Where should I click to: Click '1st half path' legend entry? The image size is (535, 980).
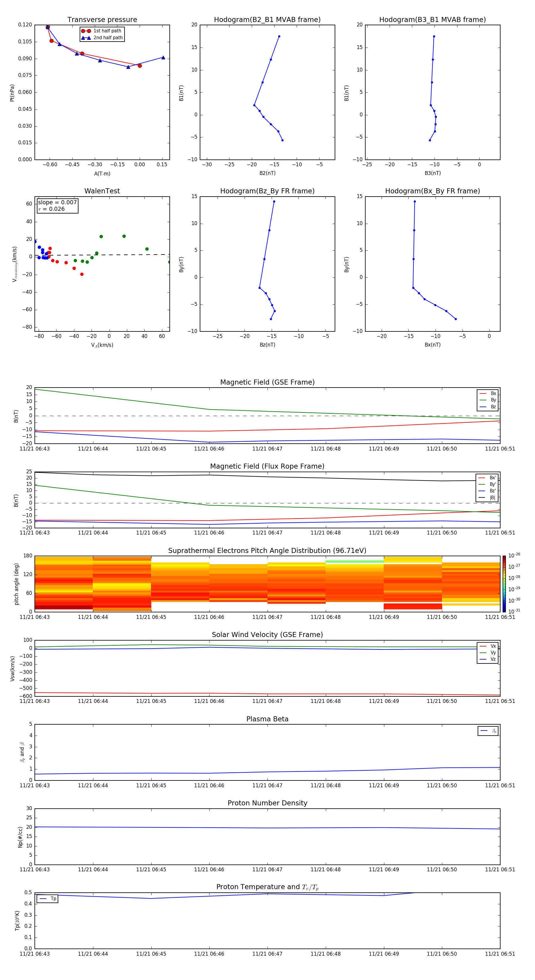click(x=102, y=31)
